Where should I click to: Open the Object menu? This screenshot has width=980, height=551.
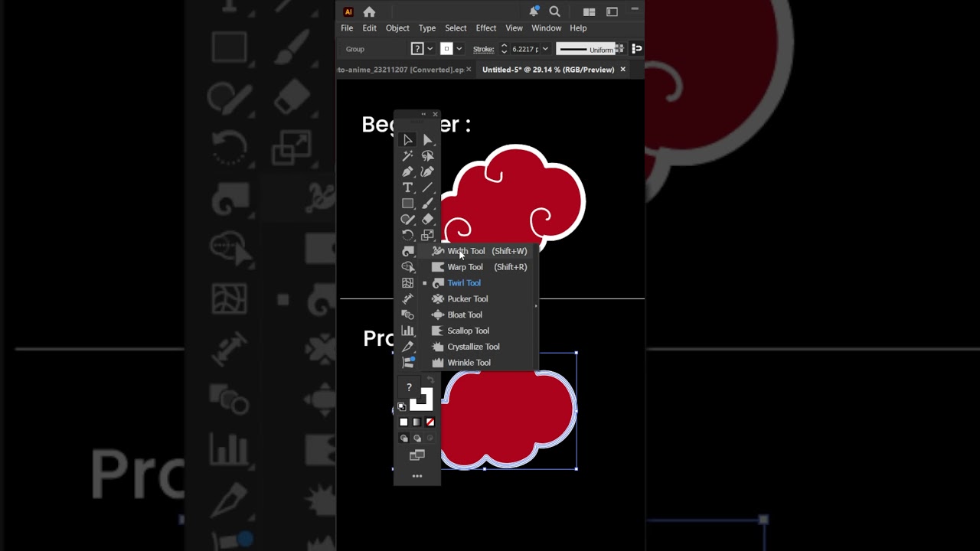(x=397, y=28)
